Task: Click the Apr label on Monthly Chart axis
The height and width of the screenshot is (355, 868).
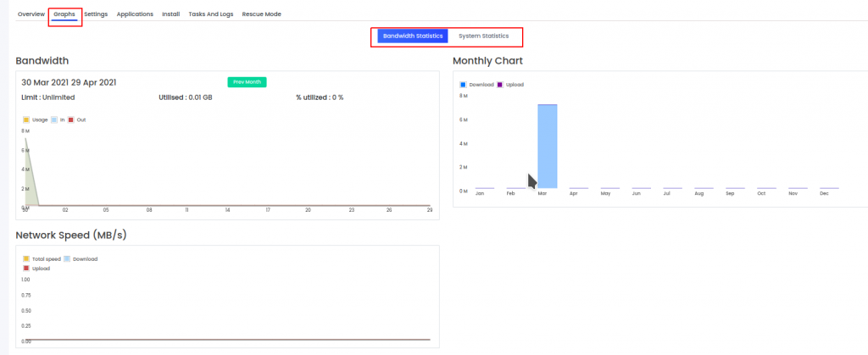Action: click(x=574, y=194)
